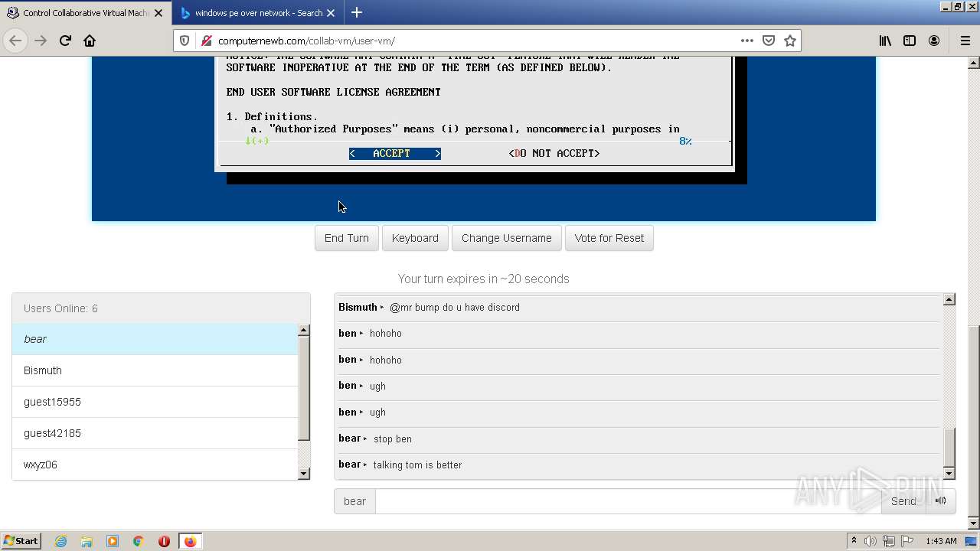The height and width of the screenshot is (551, 980).
Task: Save page to Pocket icon
Action: 769,41
